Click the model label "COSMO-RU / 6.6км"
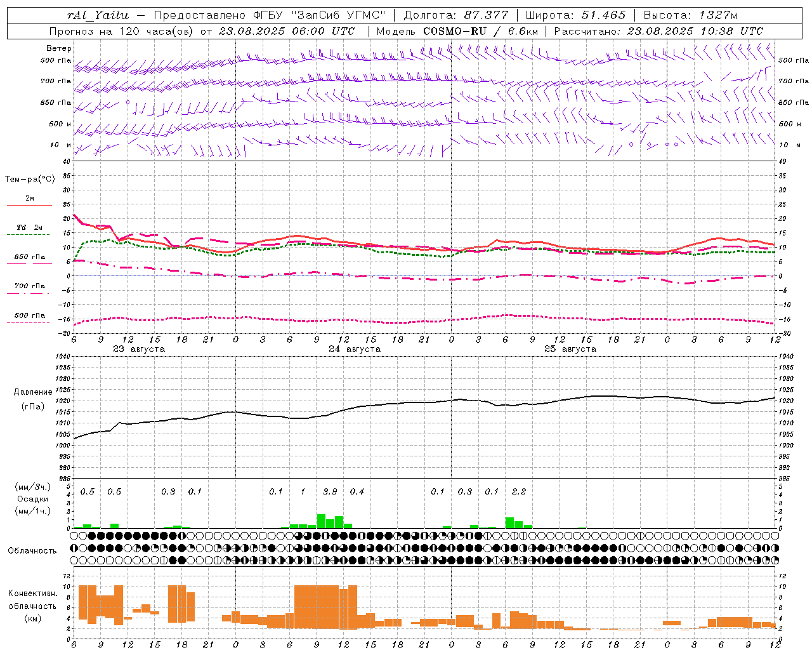The height and width of the screenshot is (650, 812). (480, 31)
